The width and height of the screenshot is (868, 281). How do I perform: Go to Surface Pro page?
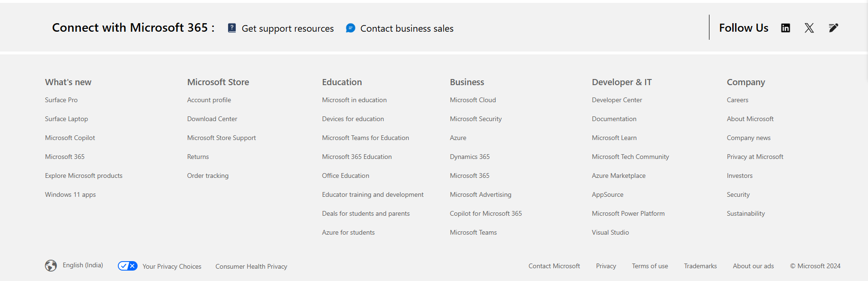[x=61, y=100]
